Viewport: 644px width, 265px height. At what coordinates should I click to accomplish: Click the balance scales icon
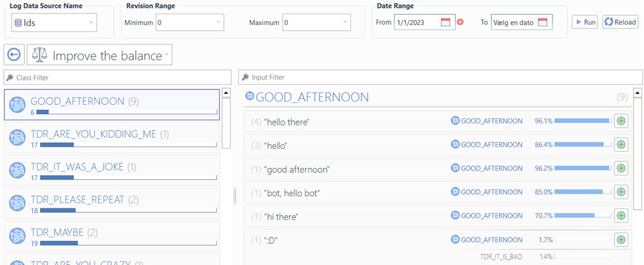click(x=40, y=55)
